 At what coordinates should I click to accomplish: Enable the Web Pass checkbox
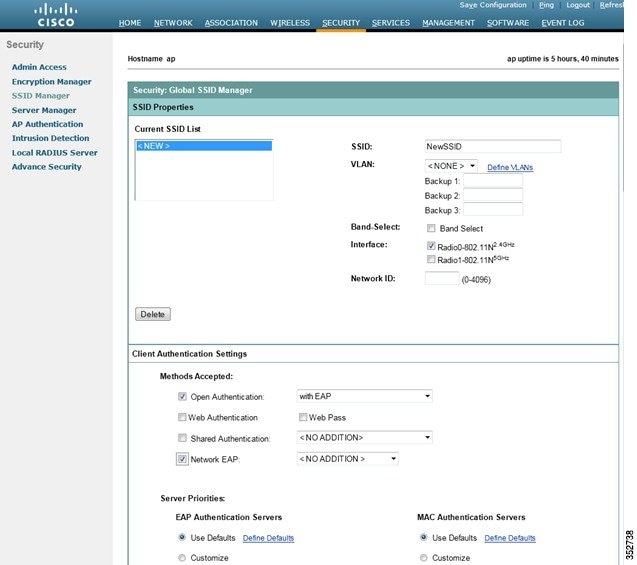click(303, 417)
